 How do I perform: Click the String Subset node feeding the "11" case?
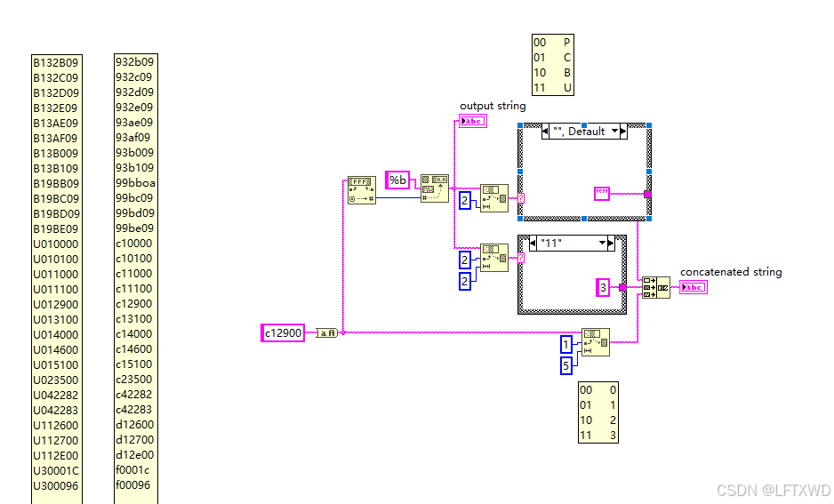click(x=494, y=258)
